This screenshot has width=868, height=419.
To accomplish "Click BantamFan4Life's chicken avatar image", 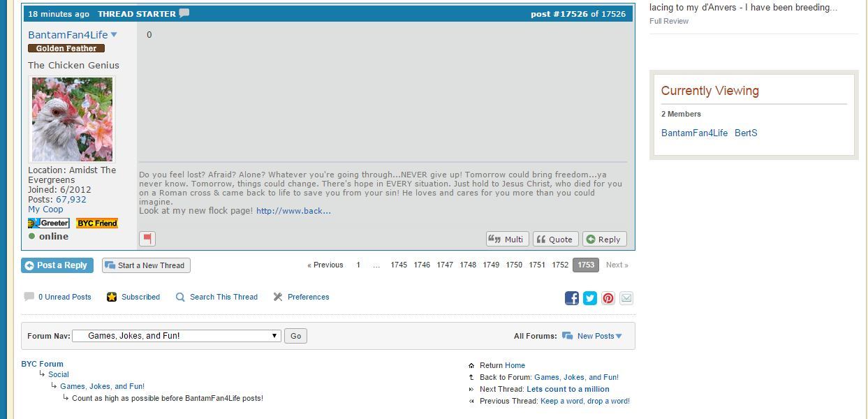I will (72, 119).
